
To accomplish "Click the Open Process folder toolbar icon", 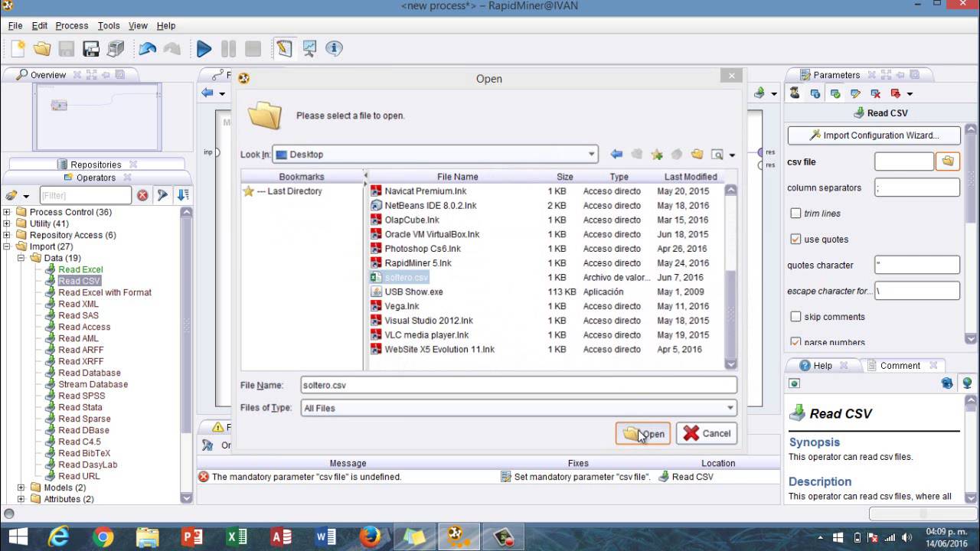I will (42, 49).
